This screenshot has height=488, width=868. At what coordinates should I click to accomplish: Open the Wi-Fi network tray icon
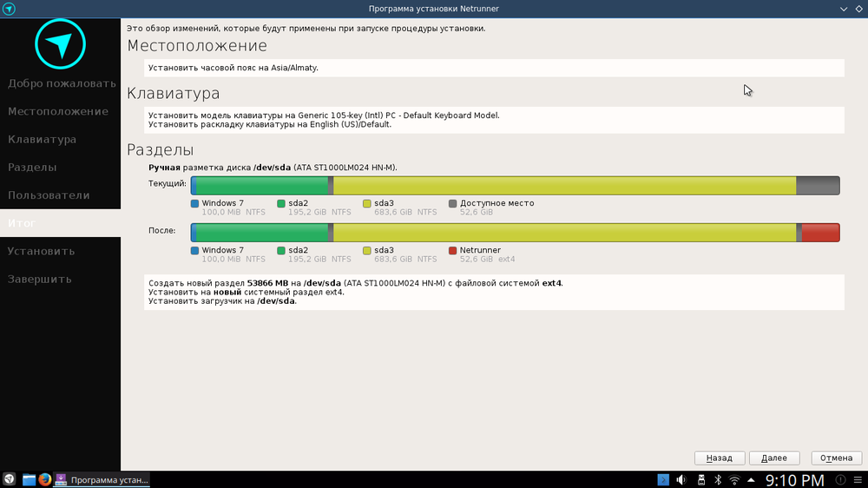(x=734, y=479)
